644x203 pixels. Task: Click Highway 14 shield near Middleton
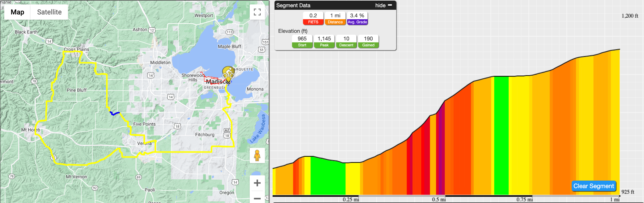click(x=151, y=75)
